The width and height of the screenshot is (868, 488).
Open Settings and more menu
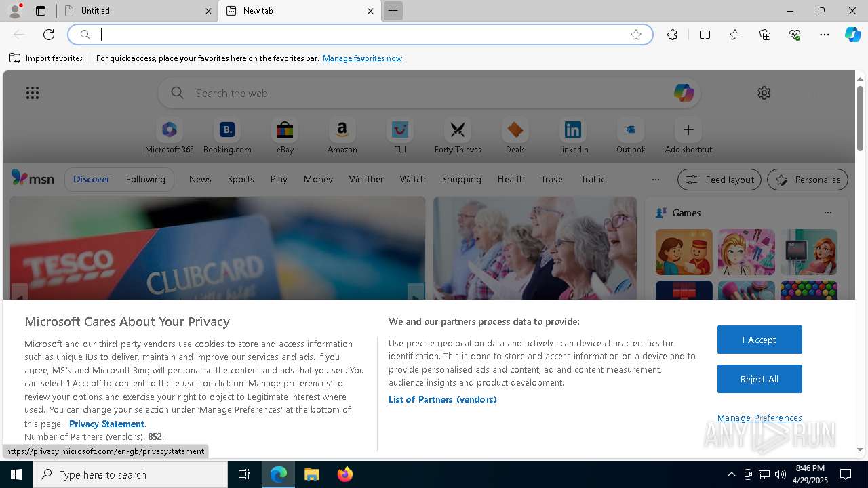825,35
